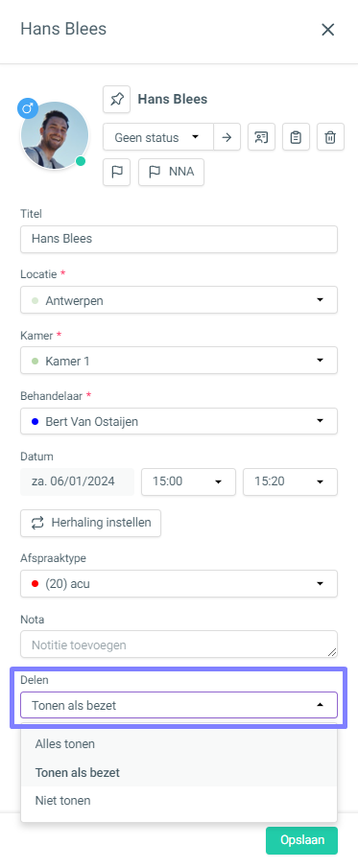This screenshot has height=868, width=358.
Task: Expand the Locatie Antwerpen dropdown
Action: (179, 300)
